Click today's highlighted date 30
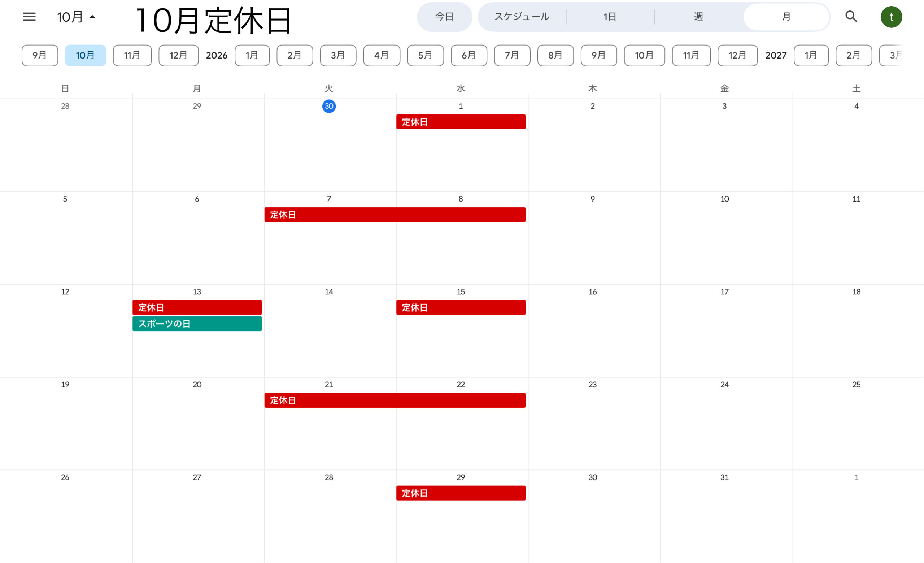The image size is (924, 563). (x=329, y=106)
